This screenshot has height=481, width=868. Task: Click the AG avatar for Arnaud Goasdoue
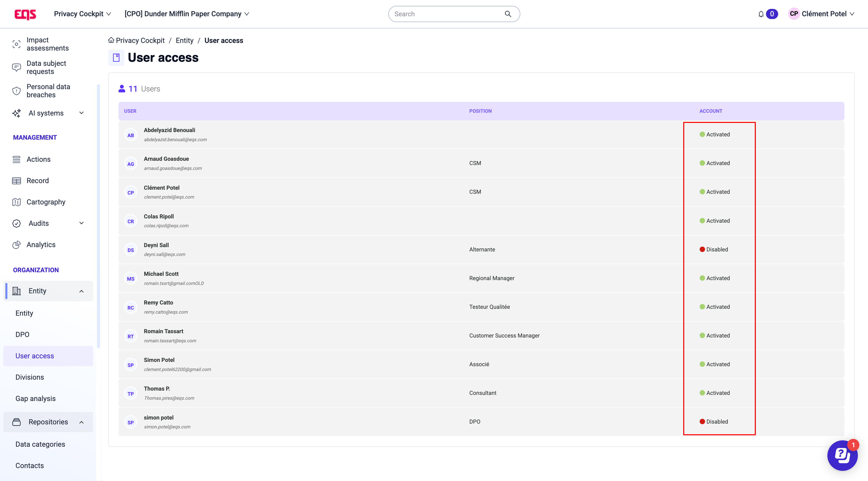[x=131, y=164]
